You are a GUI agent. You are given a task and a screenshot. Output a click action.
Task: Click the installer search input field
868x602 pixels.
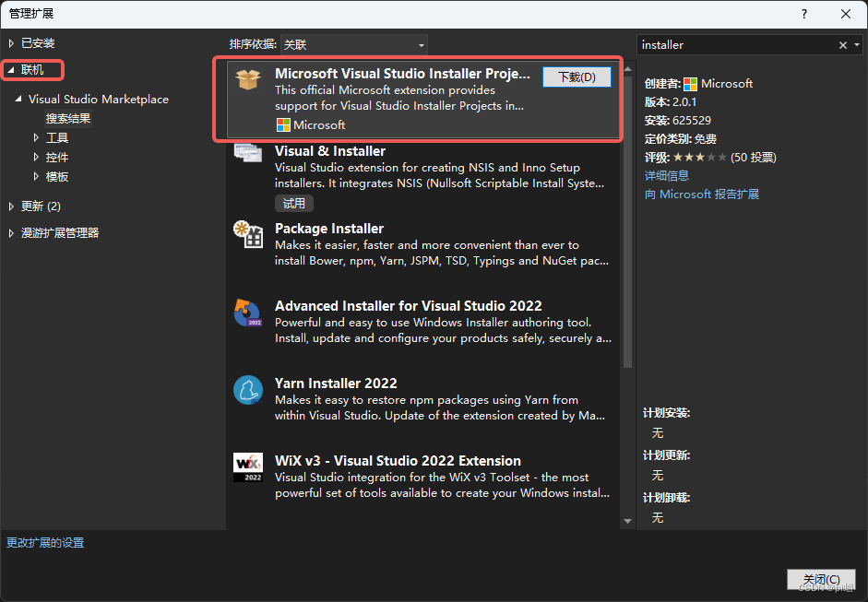(x=736, y=45)
